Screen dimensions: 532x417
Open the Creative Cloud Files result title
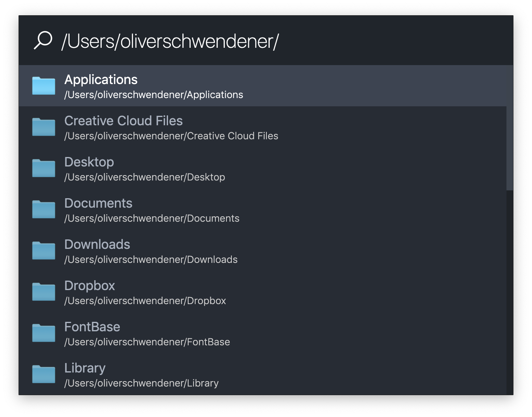(124, 121)
